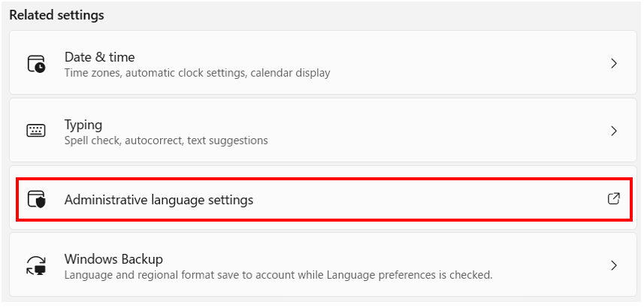Open the Date & time settings title
Viewport: 644px width, 308px height.
(99, 57)
